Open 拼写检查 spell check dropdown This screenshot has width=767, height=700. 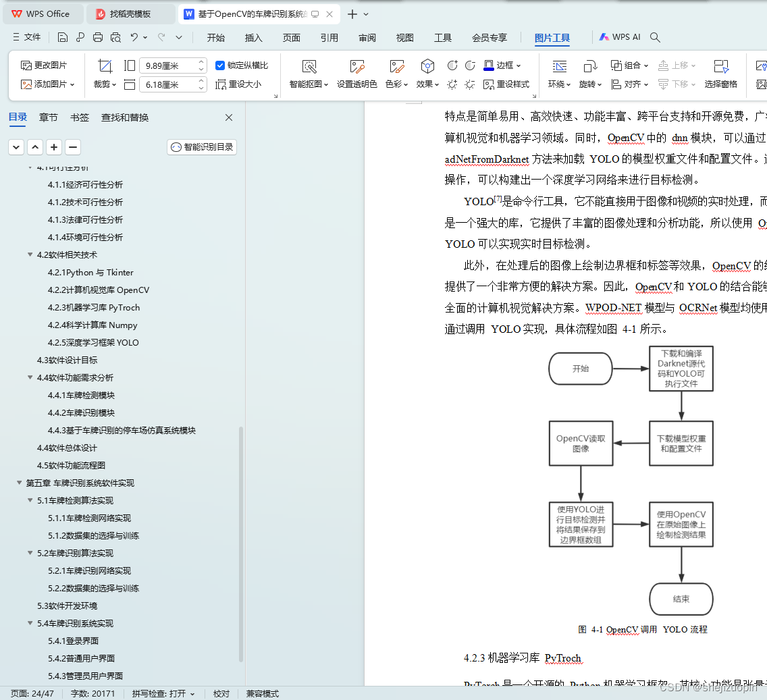(192, 694)
